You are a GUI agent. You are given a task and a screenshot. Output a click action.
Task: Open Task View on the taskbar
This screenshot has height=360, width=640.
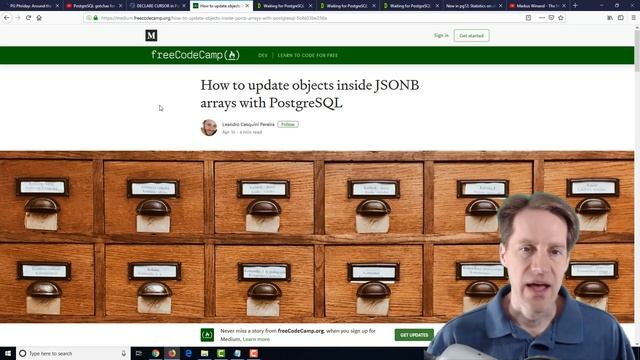pyautogui.click(x=138, y=353)
